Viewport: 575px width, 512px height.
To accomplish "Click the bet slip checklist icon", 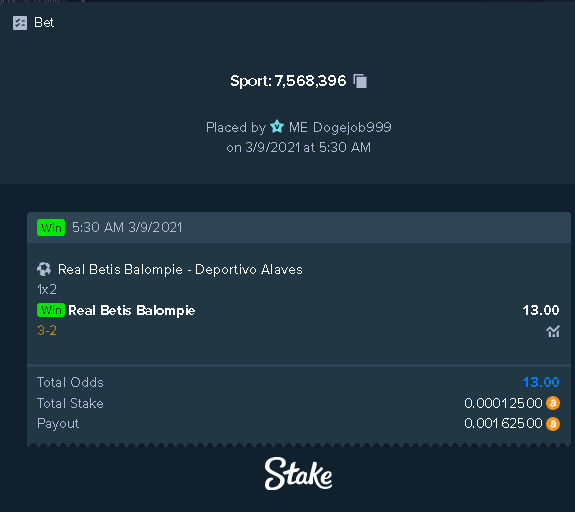I will click(x=20, y=23).
